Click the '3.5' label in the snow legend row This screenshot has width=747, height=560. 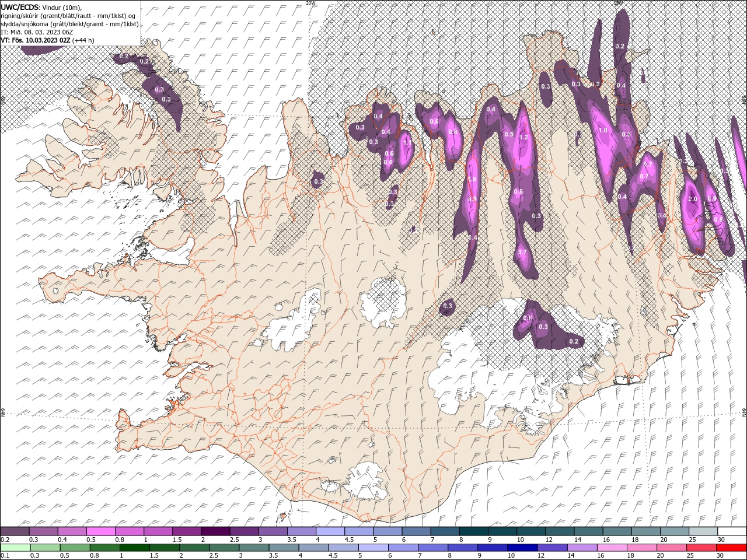pyautogui.click(x=291, y=540)
